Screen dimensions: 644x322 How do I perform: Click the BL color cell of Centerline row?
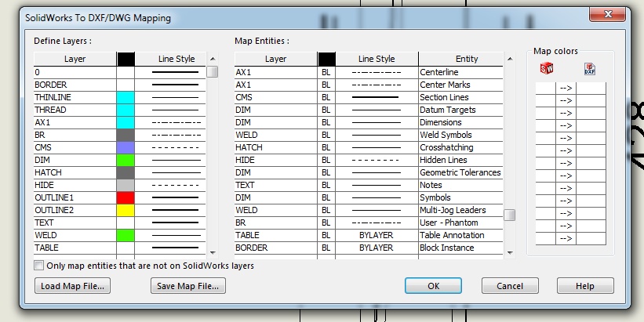326,72
